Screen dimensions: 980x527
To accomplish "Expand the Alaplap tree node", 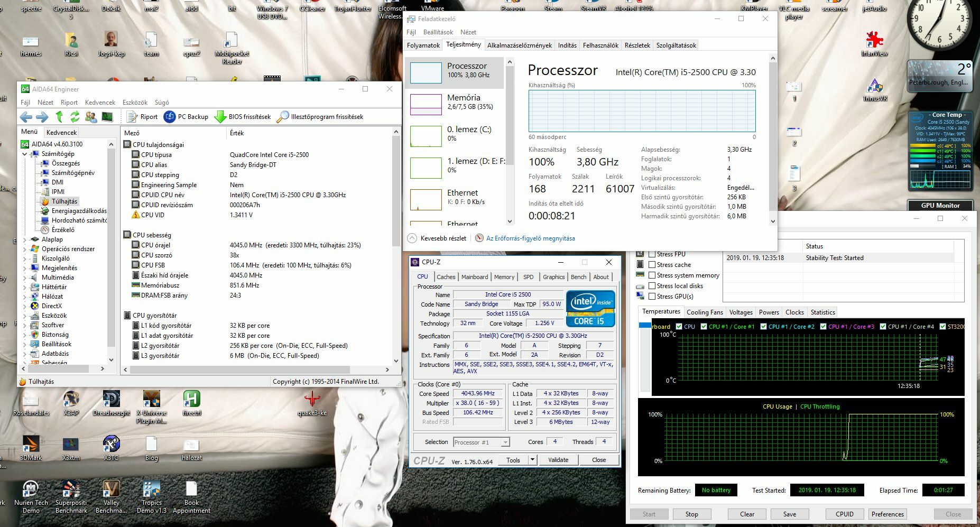I will tap(24, 239).
